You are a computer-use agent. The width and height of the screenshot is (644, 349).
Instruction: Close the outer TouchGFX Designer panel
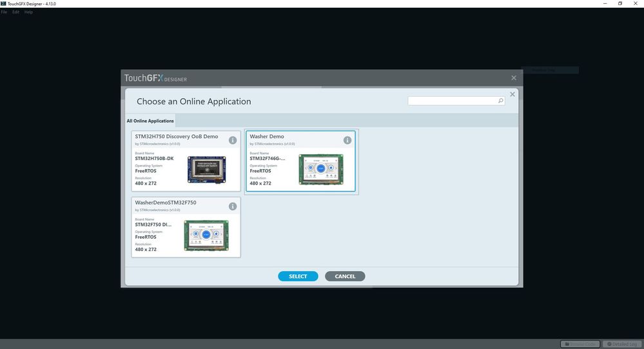coord(513,77)
